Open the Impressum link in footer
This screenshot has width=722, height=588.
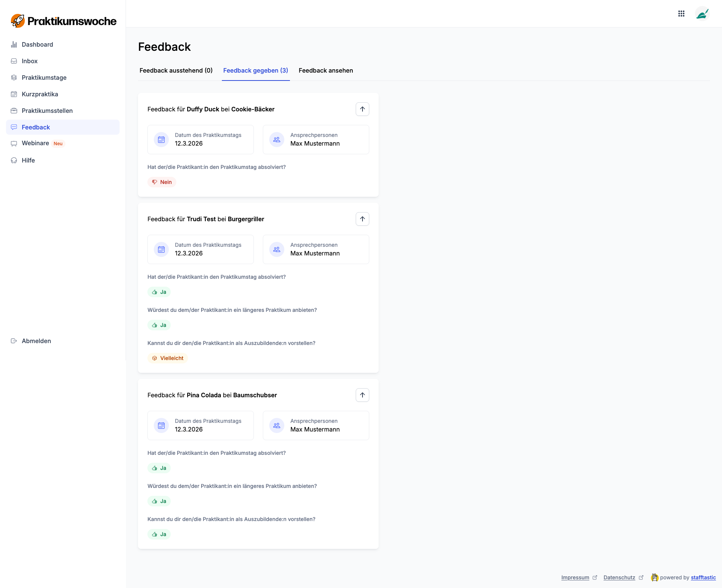(x=575, y=577)
